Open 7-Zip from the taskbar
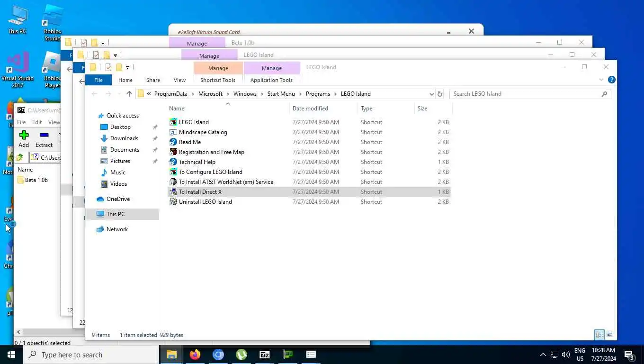This screenshot has height=364, width=644. (264, 355)
